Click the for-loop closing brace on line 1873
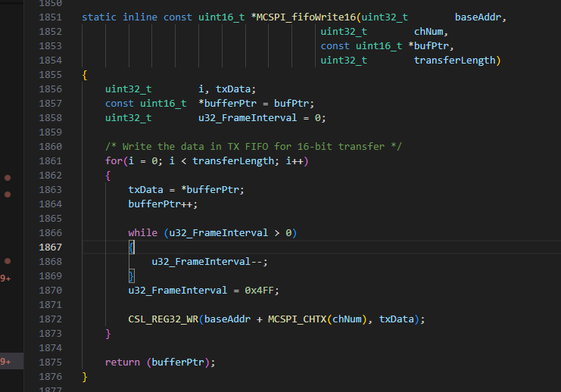The width and height of the screenshot is (561, 392). tap(108, 333)
